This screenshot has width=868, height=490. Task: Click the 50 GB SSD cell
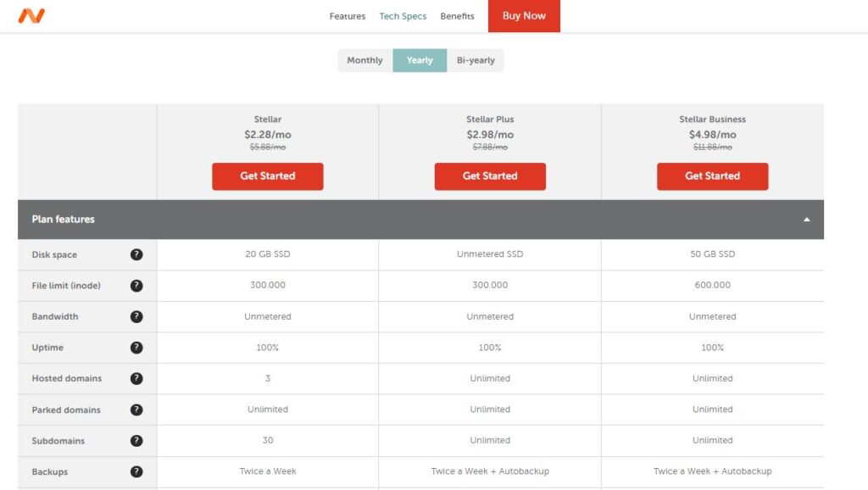click(x=712, y=254)
